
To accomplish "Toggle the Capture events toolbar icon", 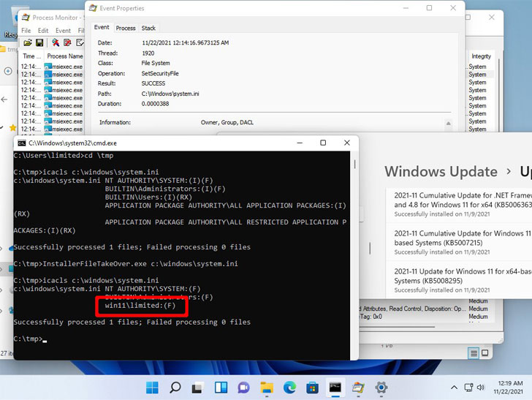I will [x=55, y=43].
